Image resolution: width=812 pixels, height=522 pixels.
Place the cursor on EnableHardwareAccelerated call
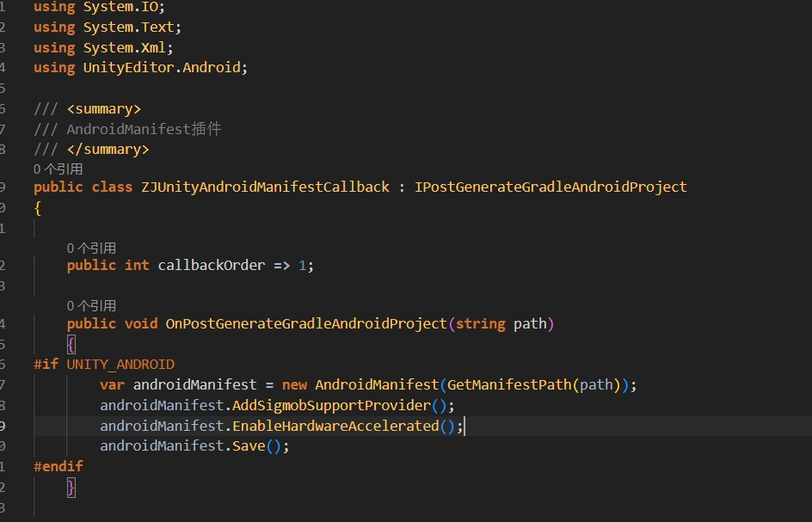[335, 426]
